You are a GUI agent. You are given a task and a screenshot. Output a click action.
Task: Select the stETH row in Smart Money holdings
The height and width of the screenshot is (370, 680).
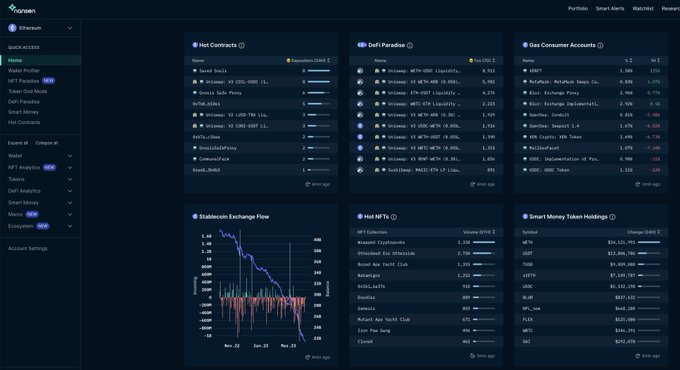click(x=591, y=275)
